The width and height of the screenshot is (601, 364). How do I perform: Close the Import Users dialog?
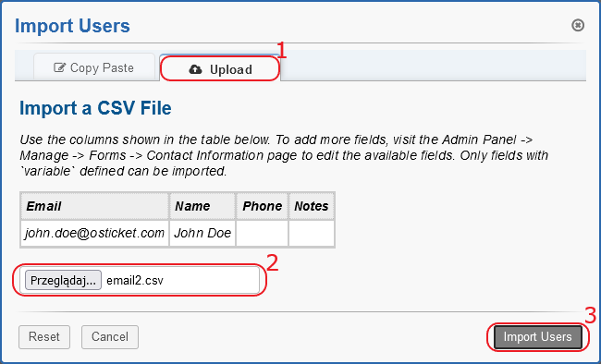click(578, 25)
